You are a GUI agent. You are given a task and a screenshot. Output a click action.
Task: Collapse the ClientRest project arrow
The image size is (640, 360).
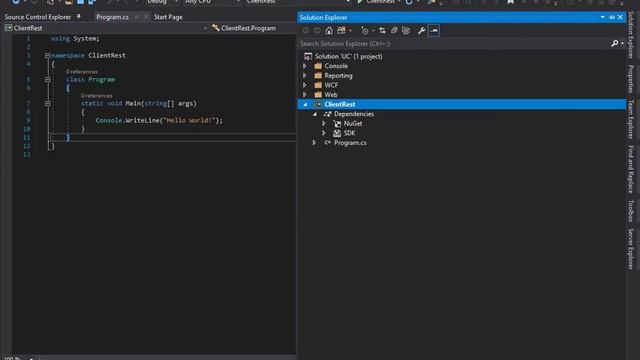[x=305, y=104]
